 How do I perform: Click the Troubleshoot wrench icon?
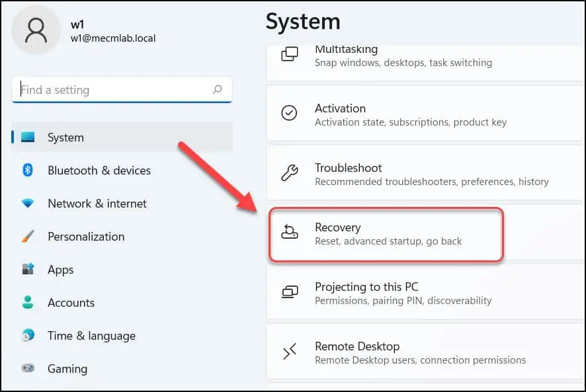(x=290, y=173)
